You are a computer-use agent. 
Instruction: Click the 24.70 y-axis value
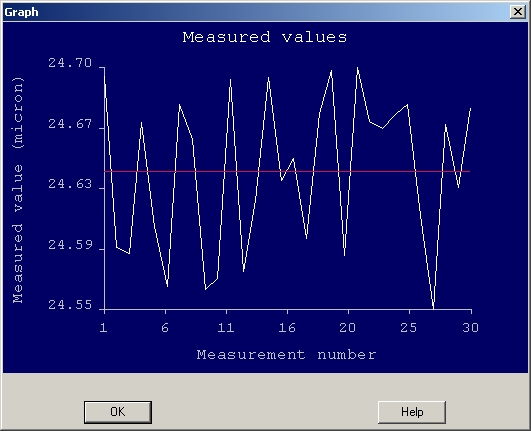click(x=70, y=63)
